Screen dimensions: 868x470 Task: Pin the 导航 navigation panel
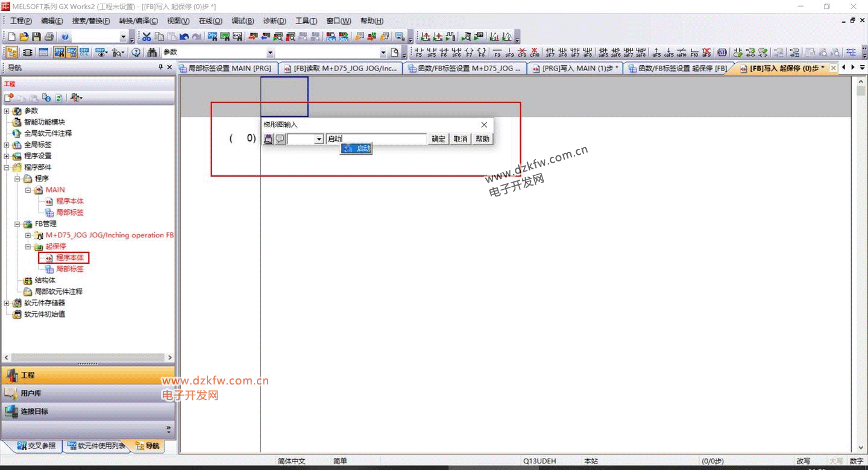(x=160, y=67)
